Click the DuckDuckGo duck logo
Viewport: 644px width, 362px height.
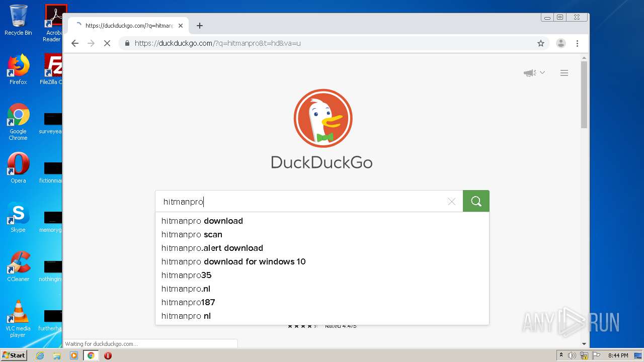tap(323, 119)
